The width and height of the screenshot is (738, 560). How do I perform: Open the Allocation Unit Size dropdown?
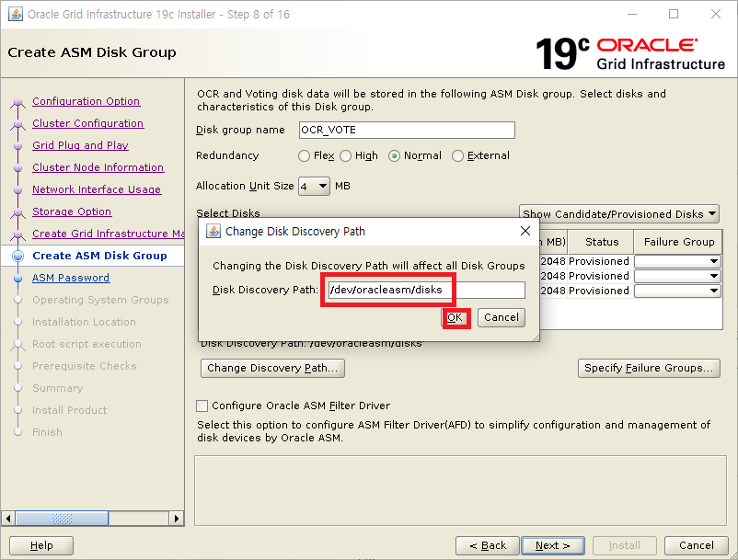coord(314,186)
